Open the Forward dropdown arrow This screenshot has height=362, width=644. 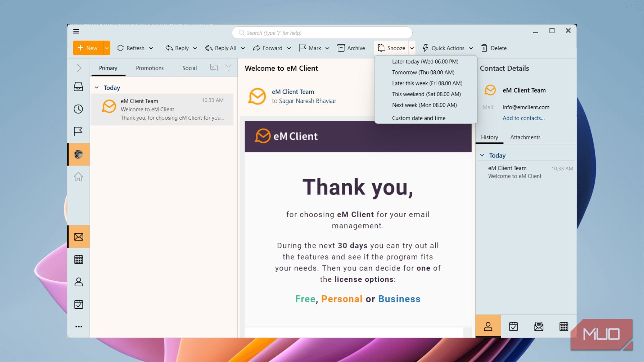pyautogui.click(x=289, y=48)
